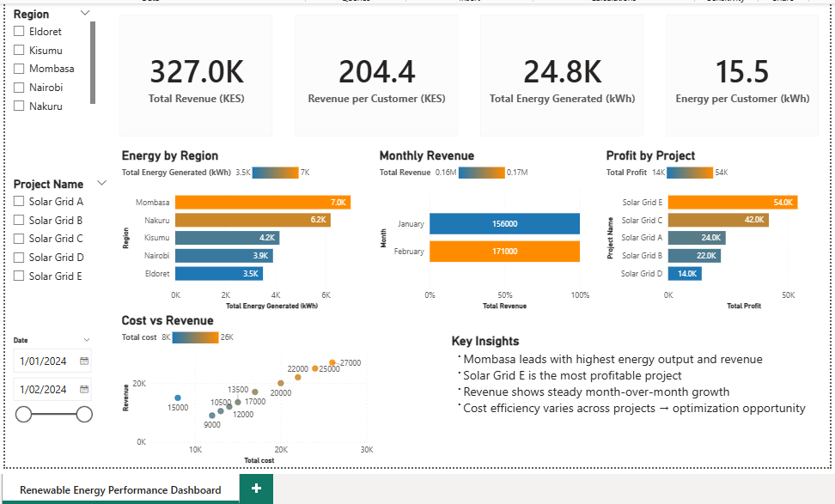835x504 pixels.
Task: Tick the Solar Grid D checkbox
Action: (x=19, y=257)
